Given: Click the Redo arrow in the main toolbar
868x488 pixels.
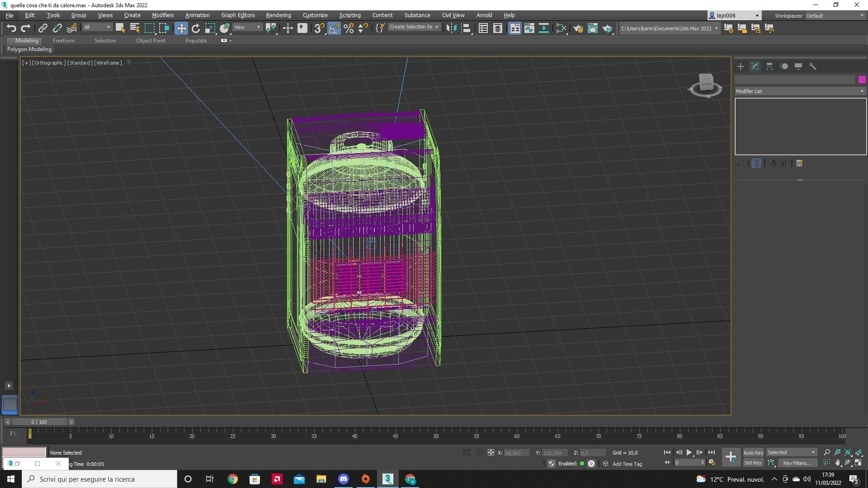Looking at the screenshot, I should point(26,28).
